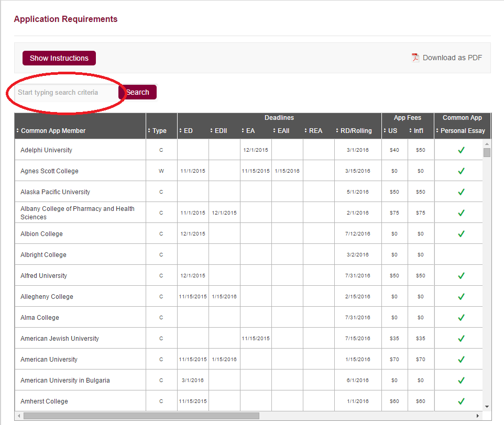Select Alaska Pacific University name
504x425 pixels.
55,192
